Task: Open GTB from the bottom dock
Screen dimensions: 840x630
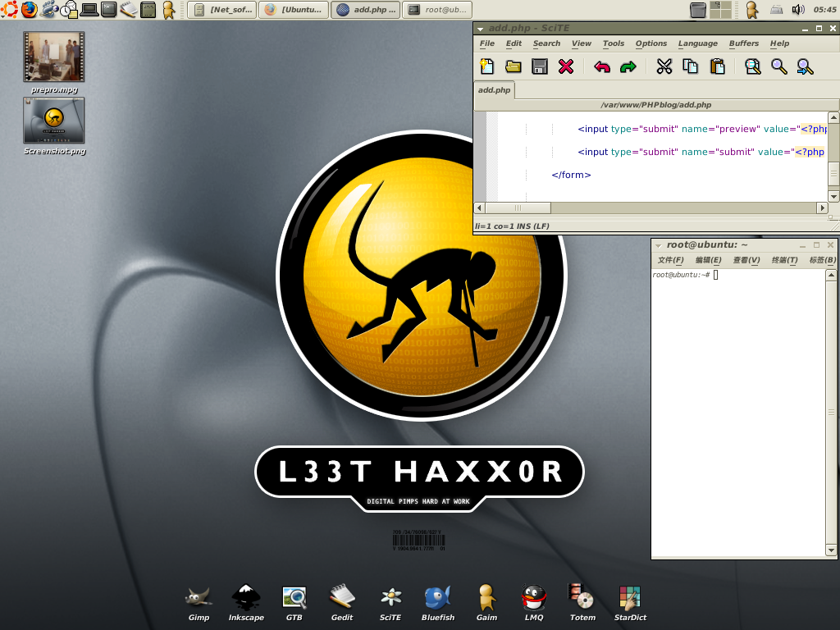Action: 294,603
